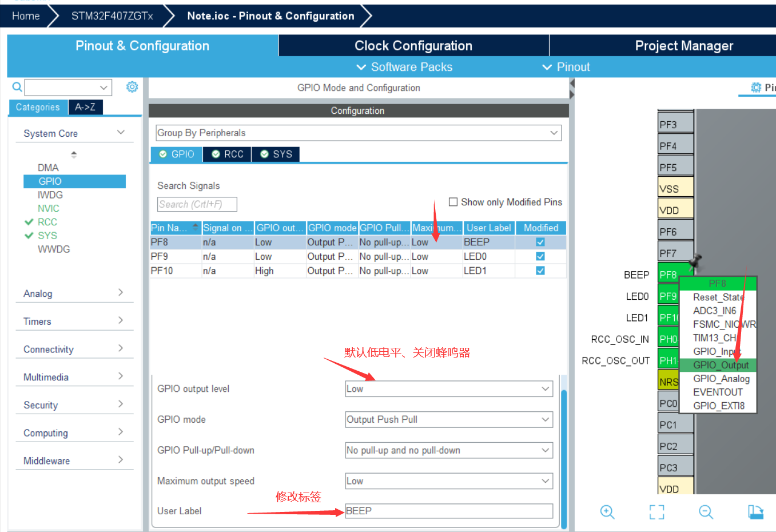Open the RCC configuration tab
Image resolution: width=776 pixels, height=532 pixels.
click(x=228, y=154)
